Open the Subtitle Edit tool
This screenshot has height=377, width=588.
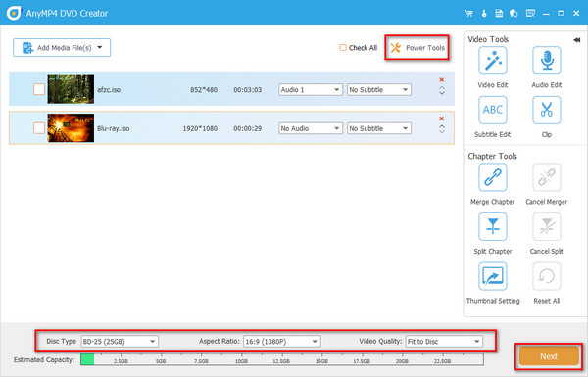(492, 111)
